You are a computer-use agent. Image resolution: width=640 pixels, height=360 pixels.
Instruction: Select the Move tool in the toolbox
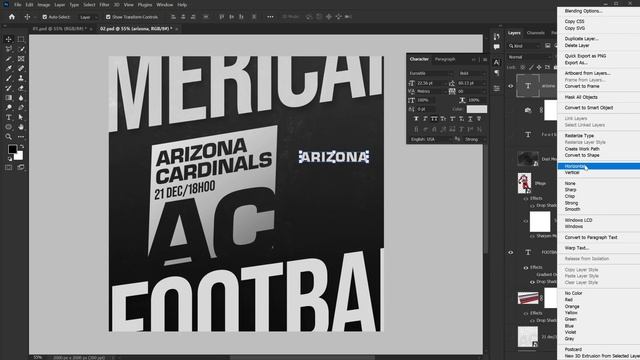[x=9, y=39]
